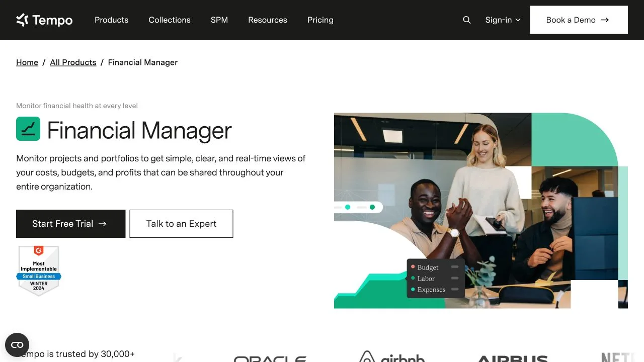The image size is (644, 362).
Task: Open the Products menu
Action: click(x=112, y=20)
